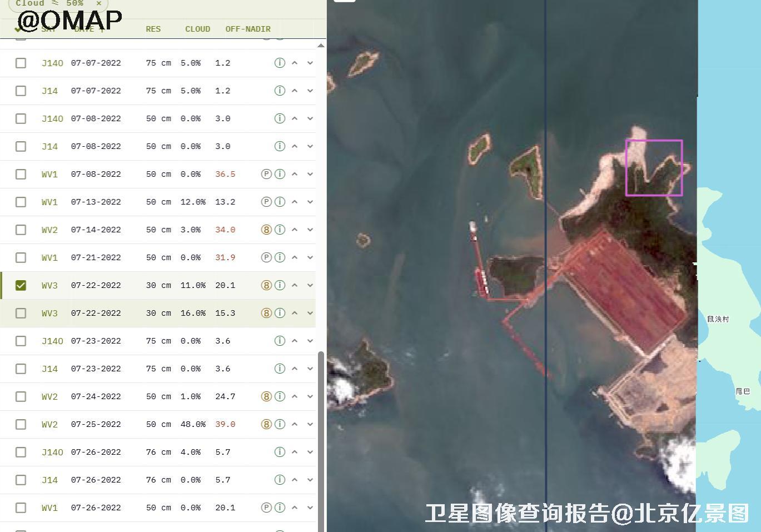Expand the J140 07-23-2022 row down chevron
The height and width of the screenshot is (532, 761).
[310, 341]
